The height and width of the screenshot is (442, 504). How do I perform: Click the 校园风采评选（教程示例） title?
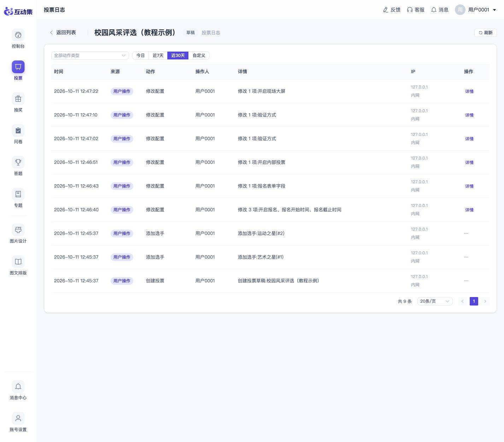click(x=135, y=33)
